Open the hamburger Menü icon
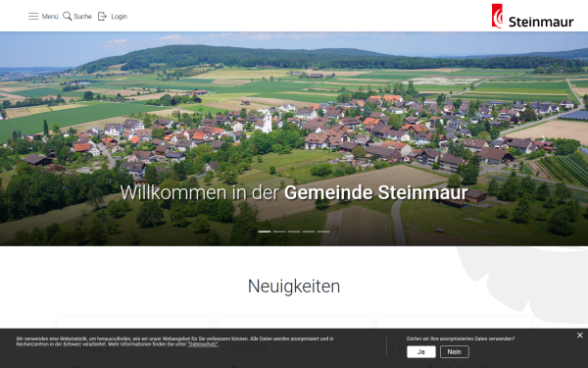Viewport: 588px width, 368px height. tap(33, 16)
